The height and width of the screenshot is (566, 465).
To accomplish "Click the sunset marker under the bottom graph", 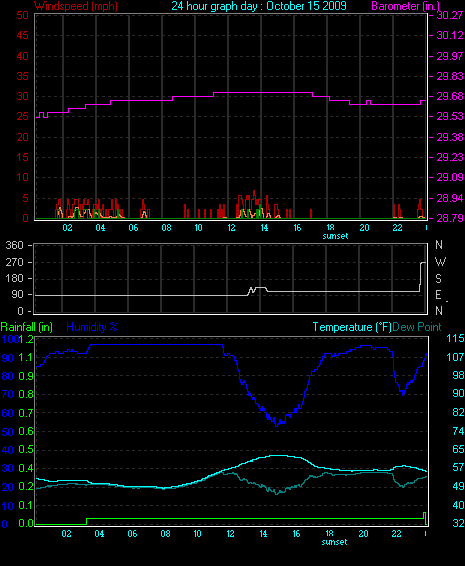I will point(334,542).
